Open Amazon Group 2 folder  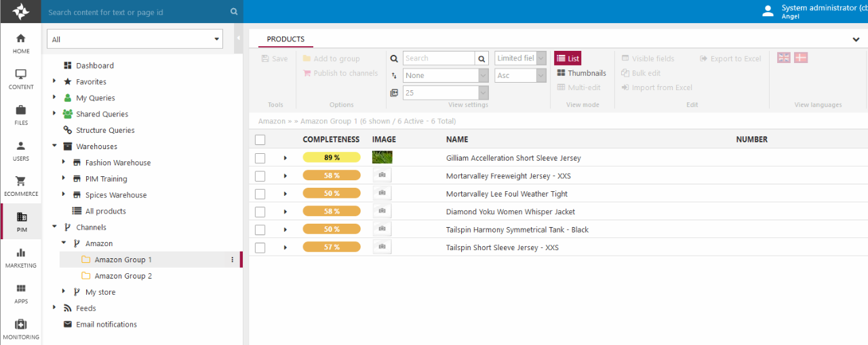[123, 276]
